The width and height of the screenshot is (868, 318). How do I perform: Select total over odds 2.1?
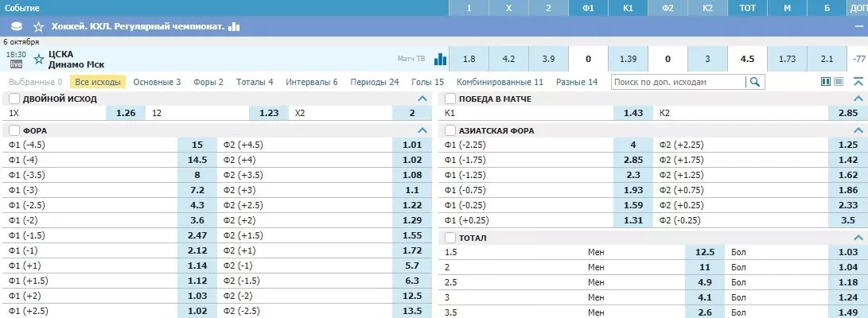pos(827,59)
